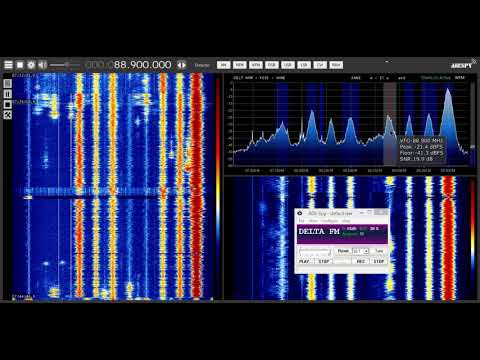Click the left-right tuning arrows icon
Viewport: 480px width, 360px height.
[181, 65]
